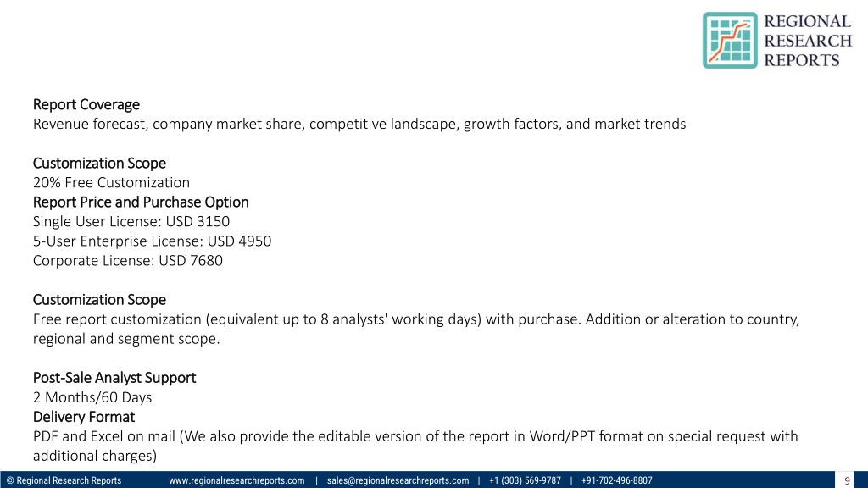Click the +91-702-496-8807 phone number
868x488 pixels.
point(616,480)
